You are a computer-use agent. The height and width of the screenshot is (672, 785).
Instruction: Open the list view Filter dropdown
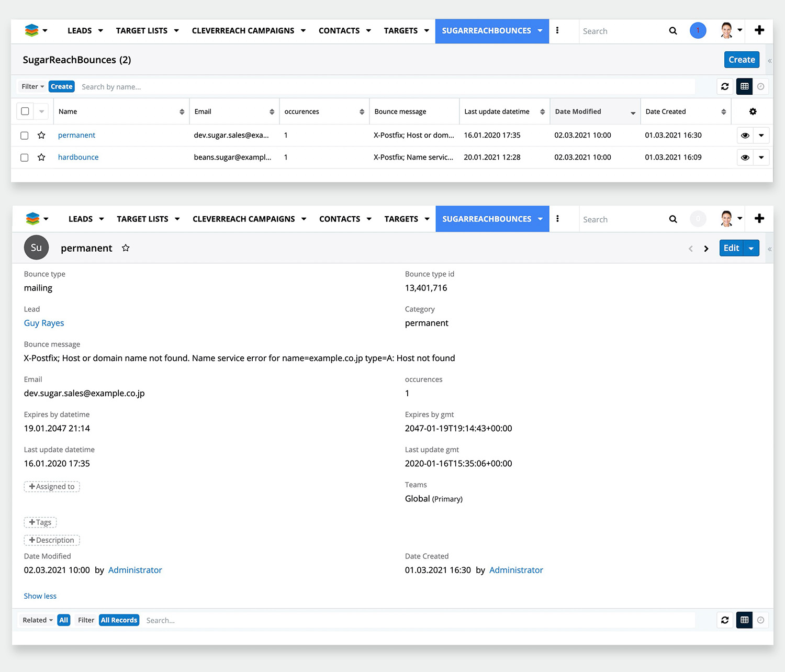32,87
